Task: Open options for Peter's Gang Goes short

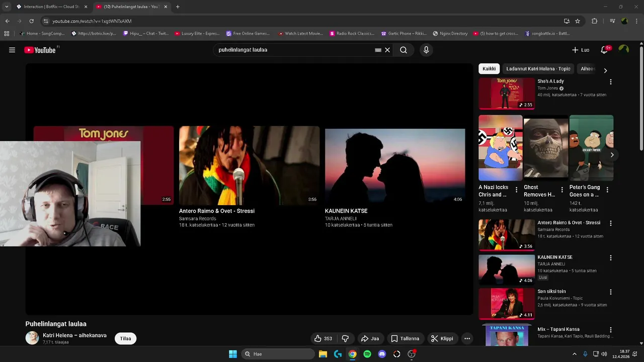Action: [x=607, y=190]
